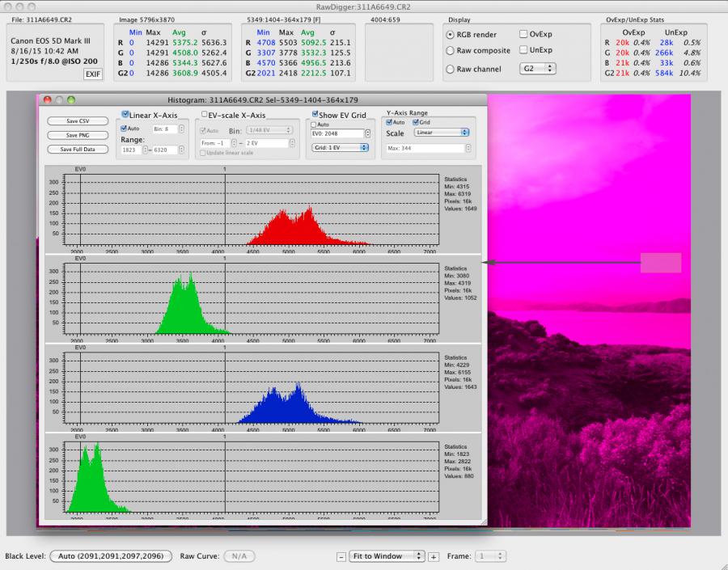Click the Save CSV button
The width and height of the screenshot is (728, 570).
pos(78,121)
